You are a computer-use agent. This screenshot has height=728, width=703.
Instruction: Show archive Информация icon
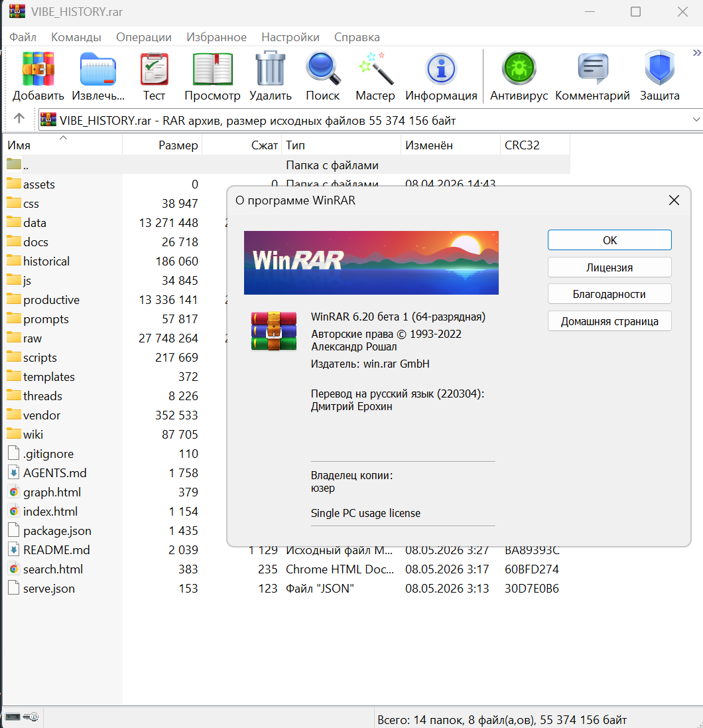click(441, 69)
